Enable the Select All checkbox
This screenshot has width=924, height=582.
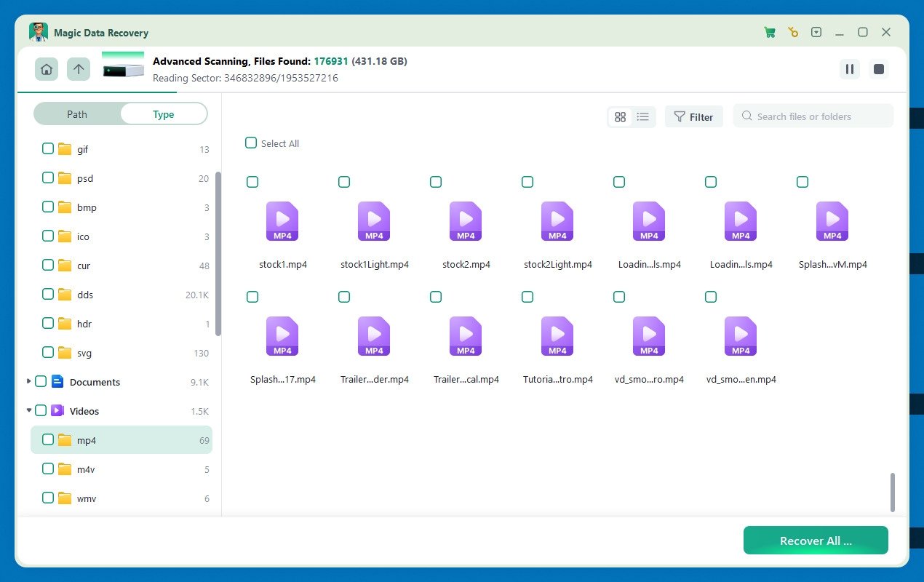click(x=251, y=143)
